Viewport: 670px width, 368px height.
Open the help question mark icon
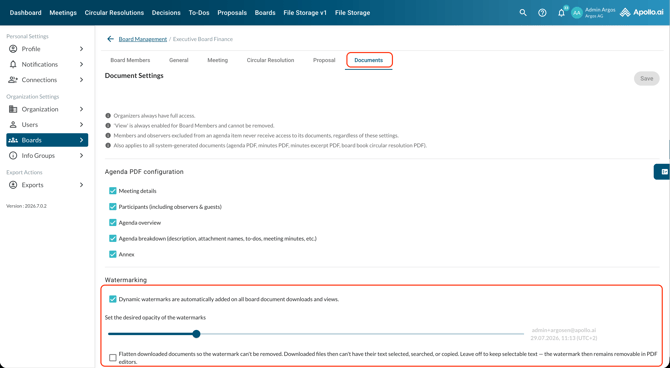coord(542,13)
